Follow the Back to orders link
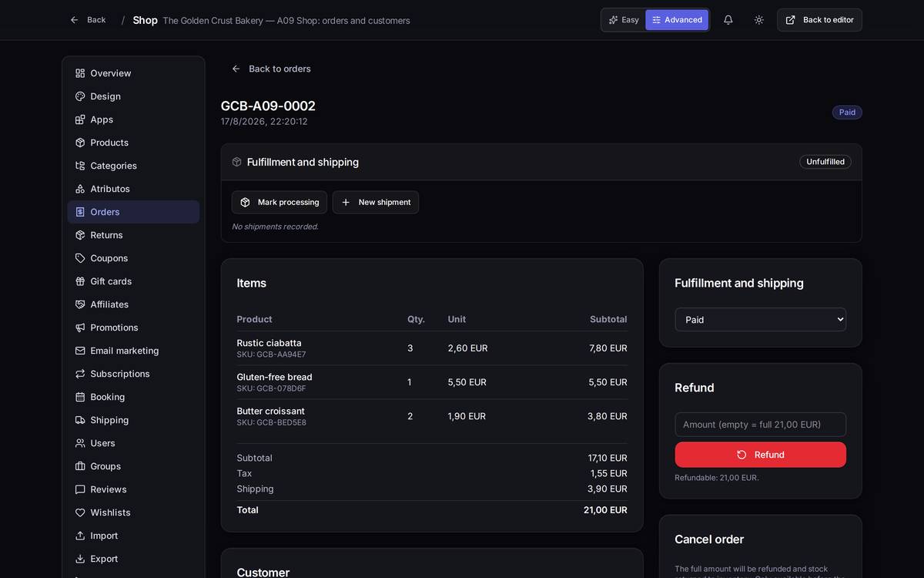Image resolution: width=924 pixels, height=578 pixels. point(271,69)
